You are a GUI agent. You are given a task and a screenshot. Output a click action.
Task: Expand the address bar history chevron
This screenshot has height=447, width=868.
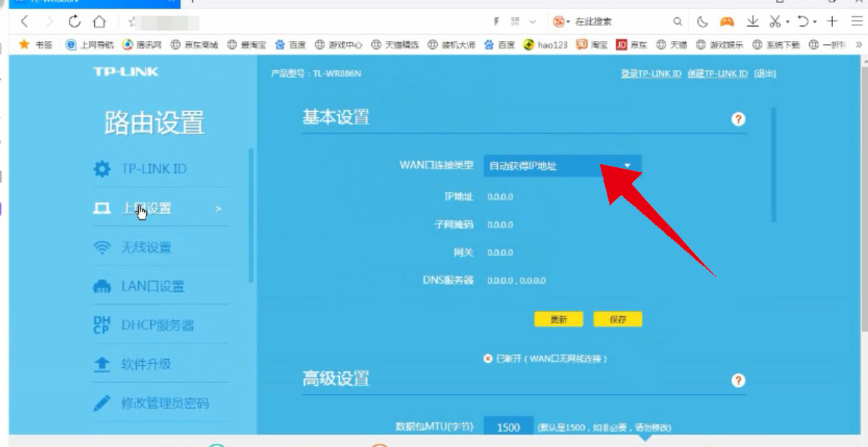click(x=533, y=22)
